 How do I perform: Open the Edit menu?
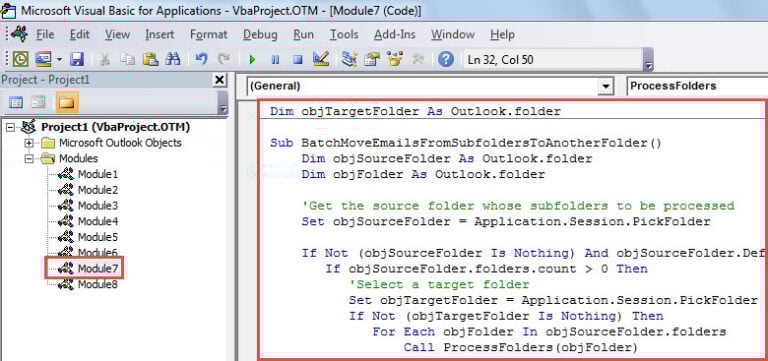(x=80, y=34)
